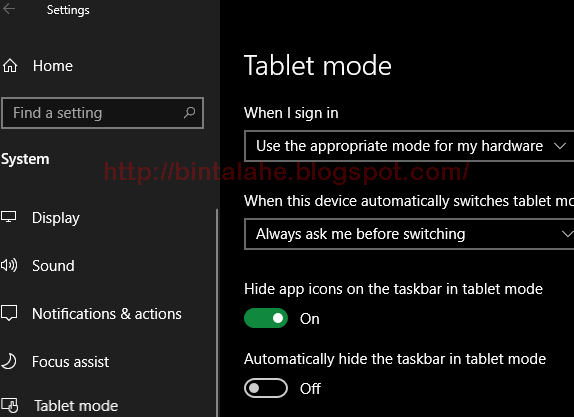574x417 pixels.
Task: Click the Notifications speech bubble icon
Action: [x=9, y=313]
